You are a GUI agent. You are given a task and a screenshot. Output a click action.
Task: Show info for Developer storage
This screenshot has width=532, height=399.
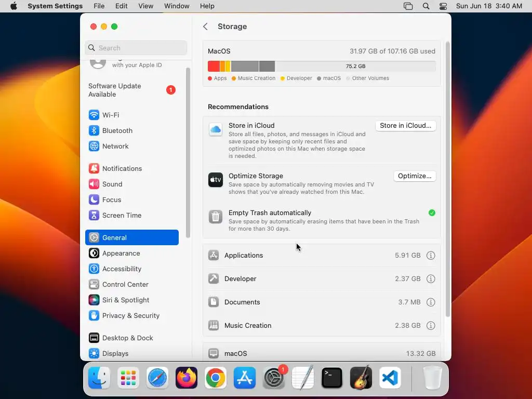tap(431, 279)
